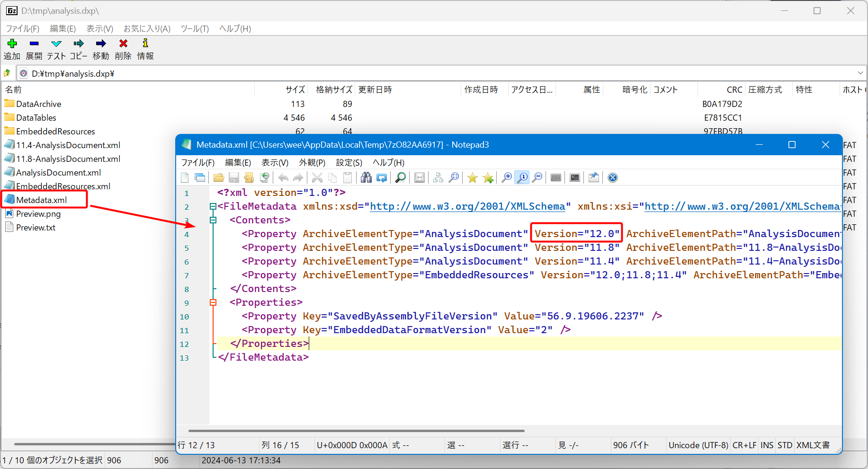This screenshot has width=868, height=469.
Task: Click Notepad3 Find binoculars icon
Action: pos(366,177)
